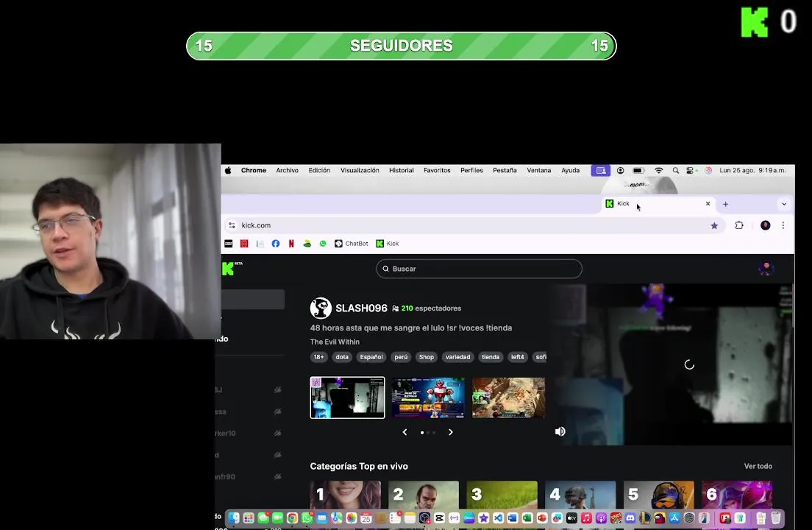Open the Pestaña menu
Image resolution: width=812 pixels, height=530 pixels.
click(x=505, y=171)
